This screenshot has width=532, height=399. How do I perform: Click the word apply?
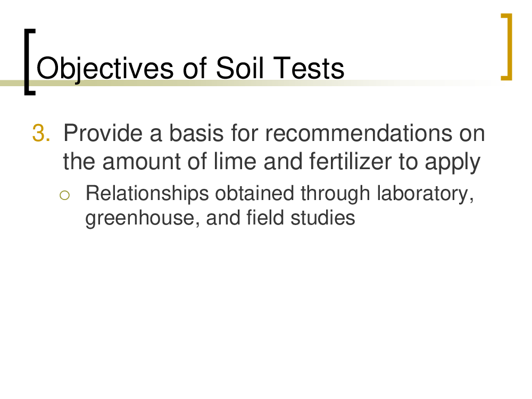(453, 163)
